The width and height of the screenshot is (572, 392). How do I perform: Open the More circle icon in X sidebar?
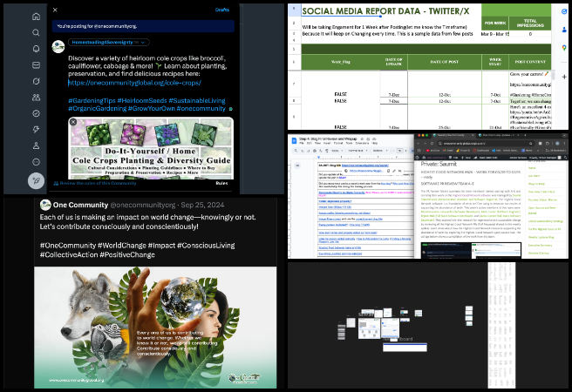pos(36,162)
